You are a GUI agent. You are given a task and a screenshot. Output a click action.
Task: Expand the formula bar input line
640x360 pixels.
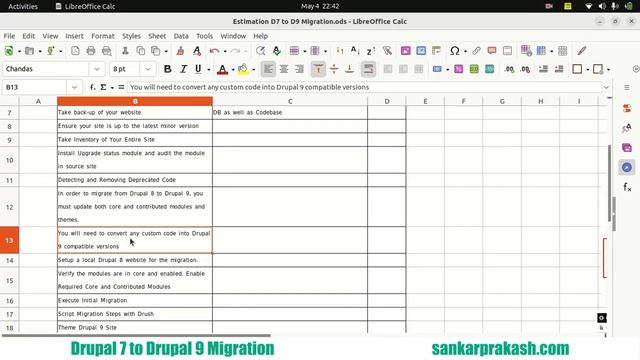[606, 87]
